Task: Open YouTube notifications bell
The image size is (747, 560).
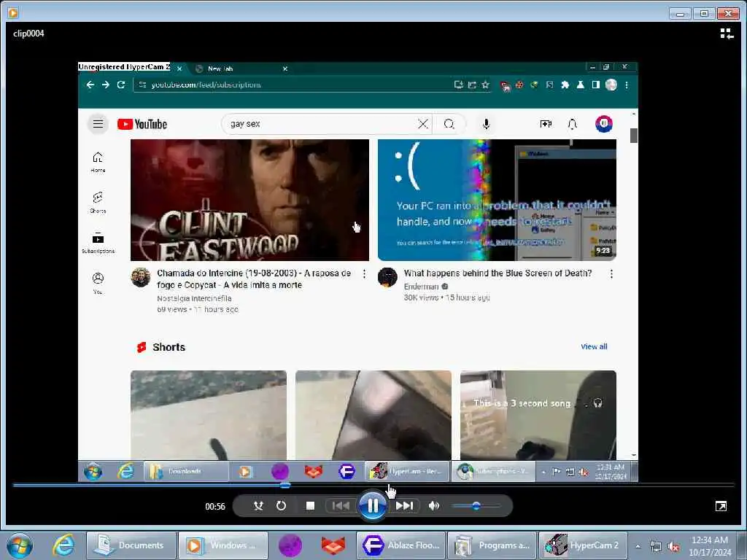Action: click(573, 124)
